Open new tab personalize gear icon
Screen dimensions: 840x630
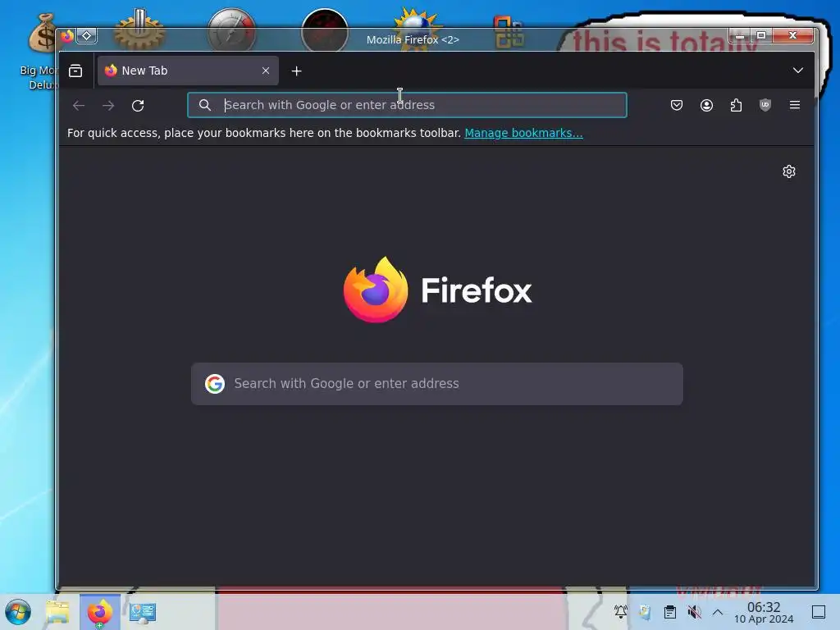click(x=788, y=171)
